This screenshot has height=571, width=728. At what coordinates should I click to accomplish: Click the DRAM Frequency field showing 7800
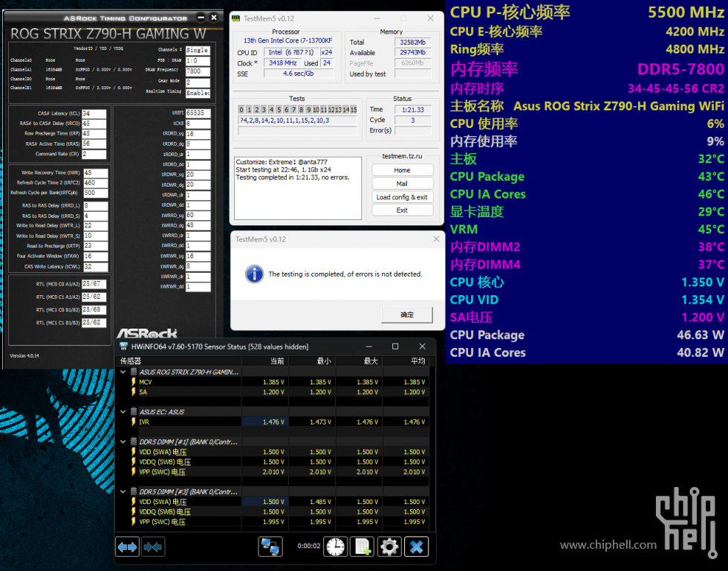198,71
